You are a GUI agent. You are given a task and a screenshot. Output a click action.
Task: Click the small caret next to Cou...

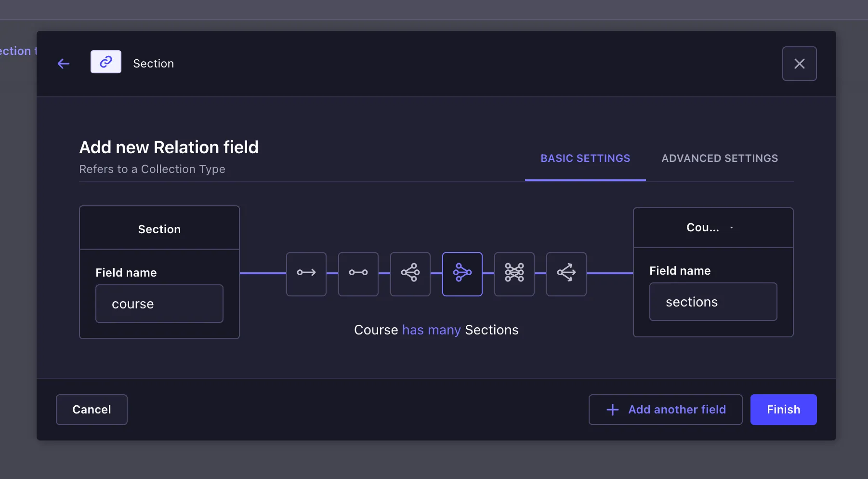[732, 227]
